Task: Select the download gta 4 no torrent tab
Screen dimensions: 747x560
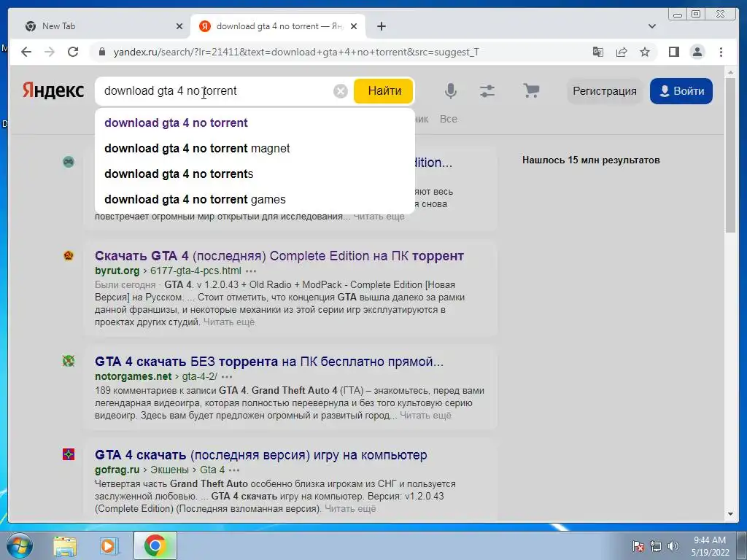Action: (x=279, y=26)
